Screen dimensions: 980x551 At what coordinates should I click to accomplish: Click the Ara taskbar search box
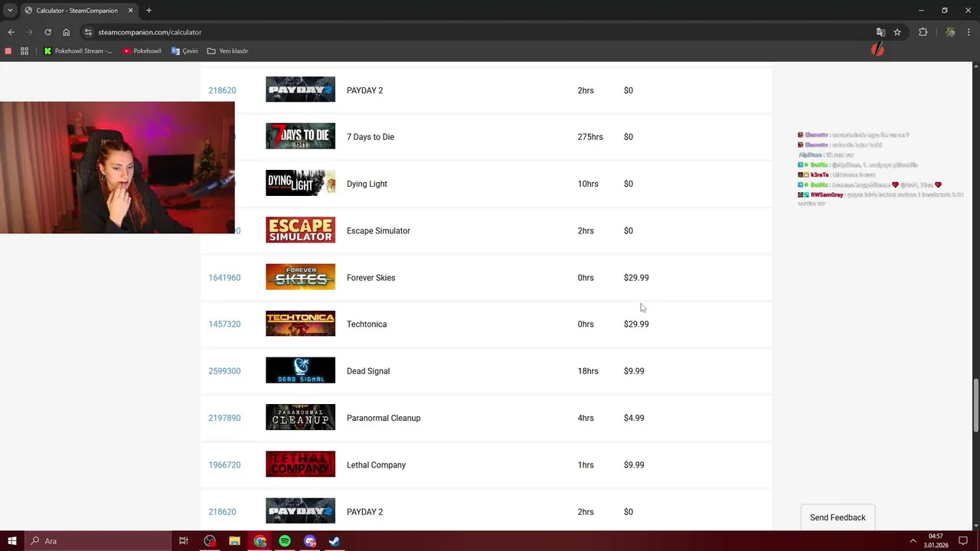click(98, 541)
